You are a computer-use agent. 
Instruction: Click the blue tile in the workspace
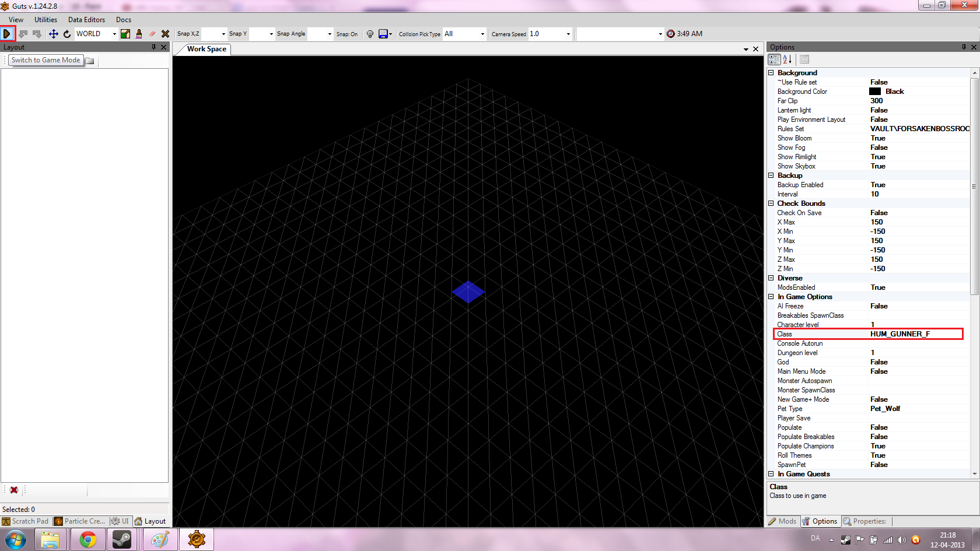click(468, 292)
